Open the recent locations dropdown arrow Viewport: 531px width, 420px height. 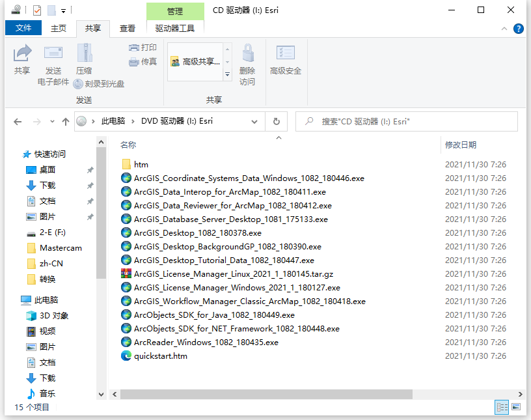52,121
